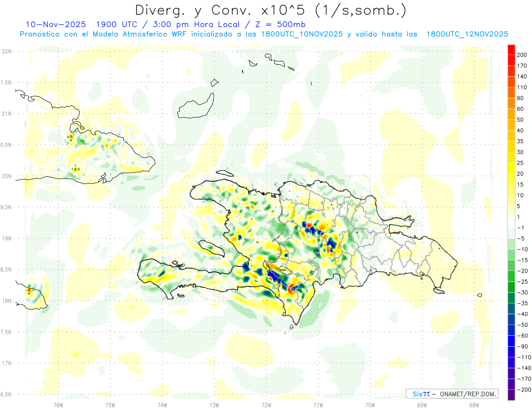Click the longitude label "69W"

pyautogui.click(x=422, y=405)
